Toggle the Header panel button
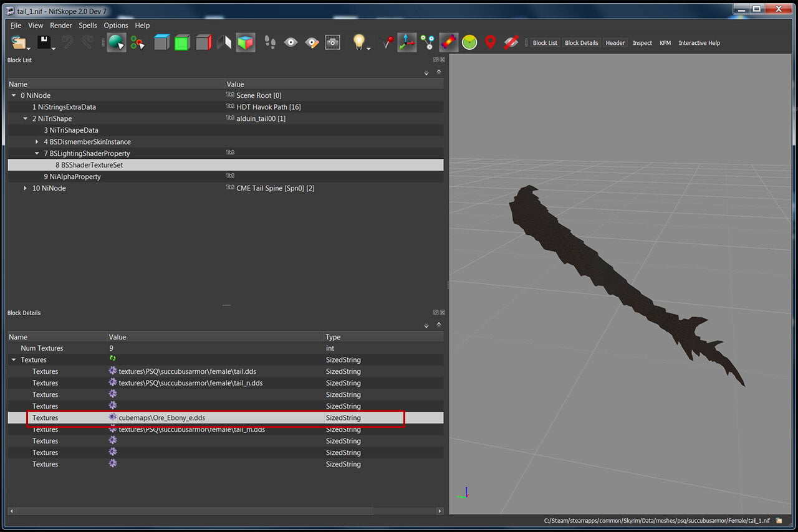The width and height of the screenshot is (798, 532). coord(615,43)
